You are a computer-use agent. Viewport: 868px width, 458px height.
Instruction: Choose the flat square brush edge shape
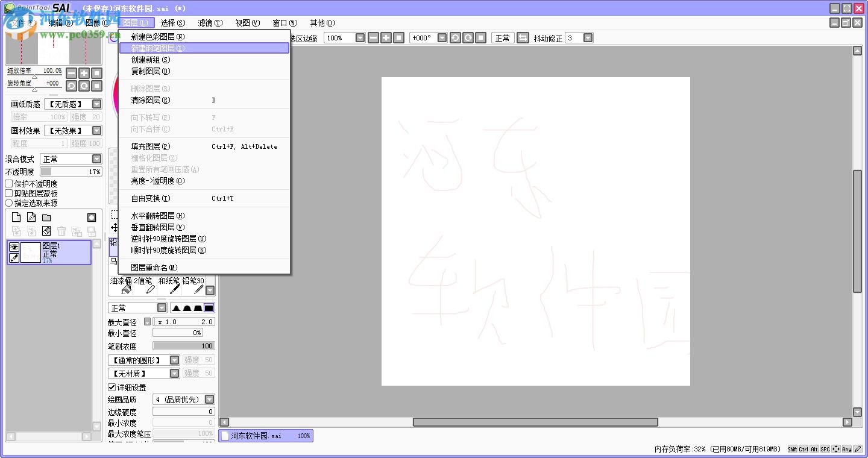point(209,308)
